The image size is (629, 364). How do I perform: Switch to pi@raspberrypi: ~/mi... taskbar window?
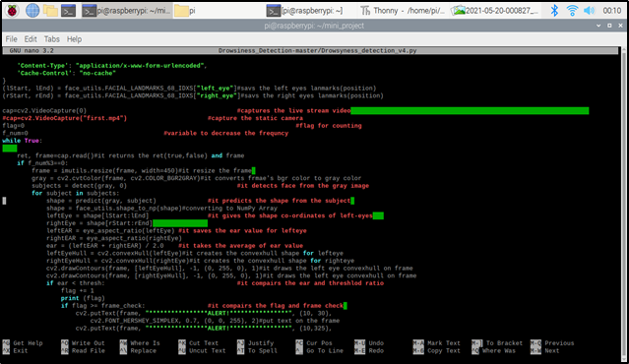tap(127, 11)
